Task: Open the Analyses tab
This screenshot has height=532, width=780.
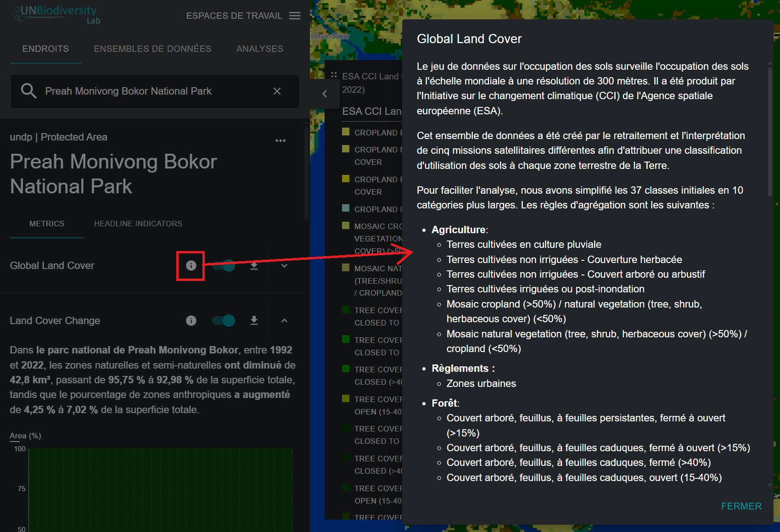Action: (x=259, y=49)
